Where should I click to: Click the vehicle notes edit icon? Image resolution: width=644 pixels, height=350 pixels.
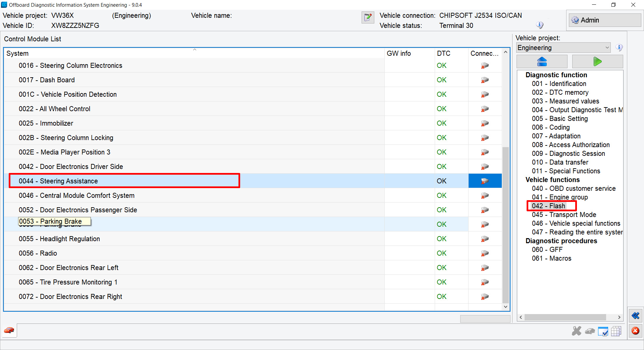coord(368,17)
